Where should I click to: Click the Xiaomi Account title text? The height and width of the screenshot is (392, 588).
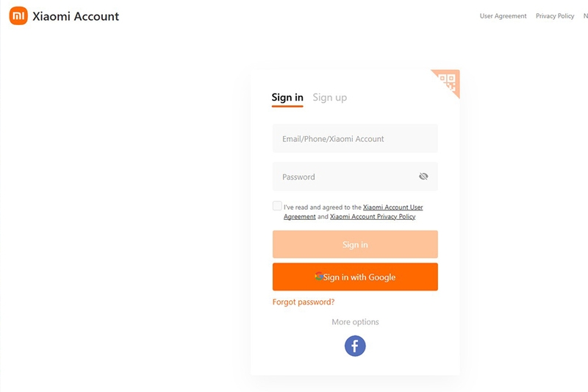(76, 16)
